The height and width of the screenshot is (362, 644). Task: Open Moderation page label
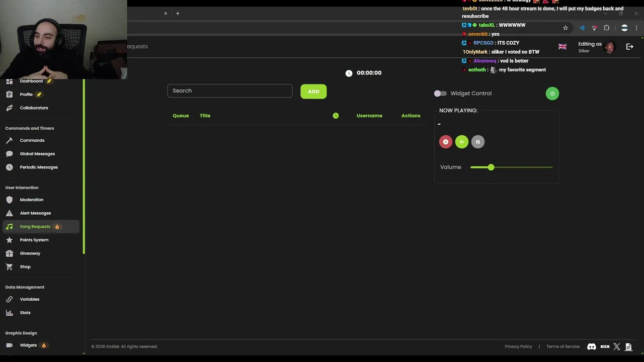(x=32, y=200)
